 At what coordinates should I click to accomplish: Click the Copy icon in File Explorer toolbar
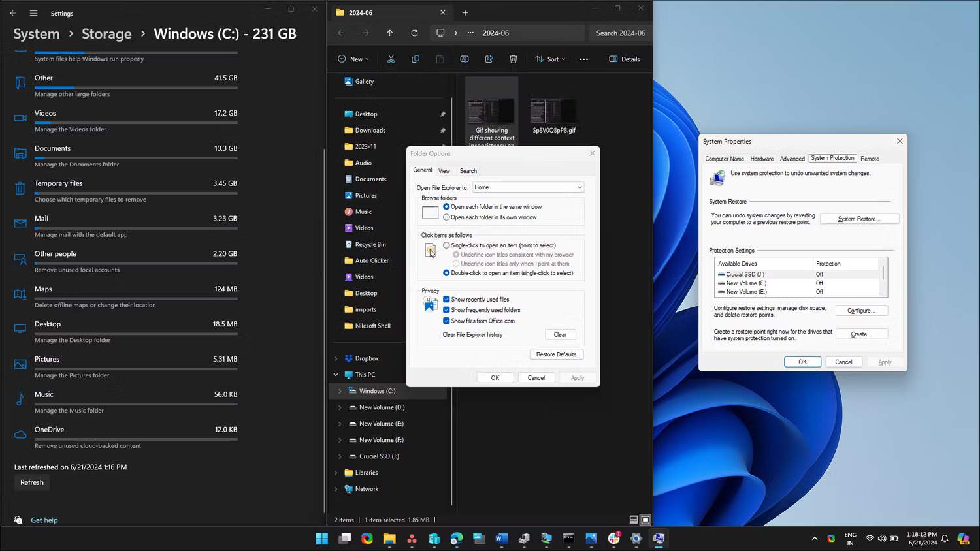tap(416, 59)
